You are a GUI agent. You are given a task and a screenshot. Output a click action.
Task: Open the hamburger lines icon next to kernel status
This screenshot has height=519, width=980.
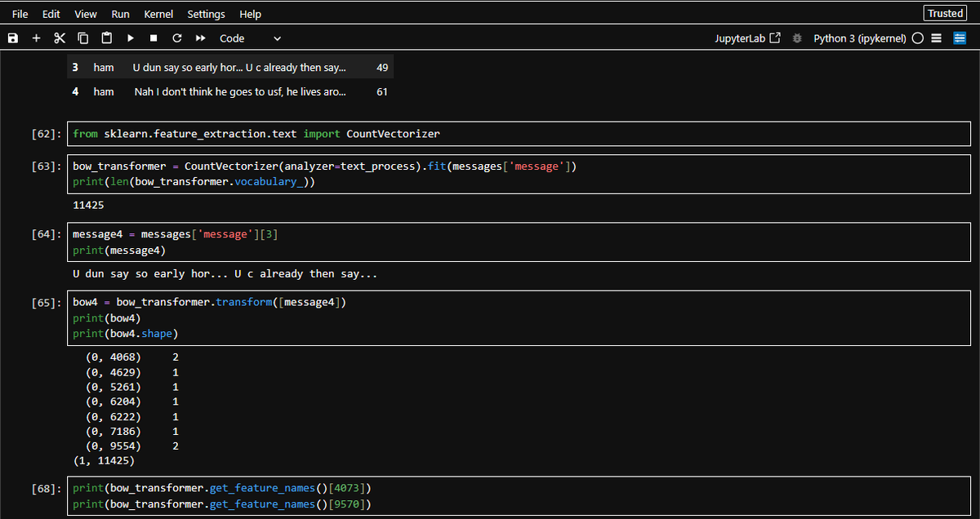[x=937, y=38]
